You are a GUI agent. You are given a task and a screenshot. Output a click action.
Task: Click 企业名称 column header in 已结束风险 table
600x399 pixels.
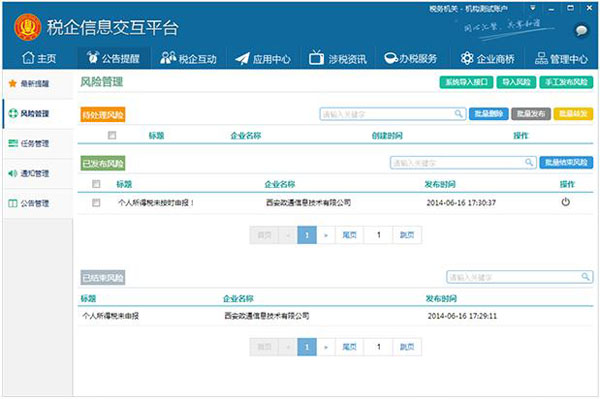(x=238, y=298)
